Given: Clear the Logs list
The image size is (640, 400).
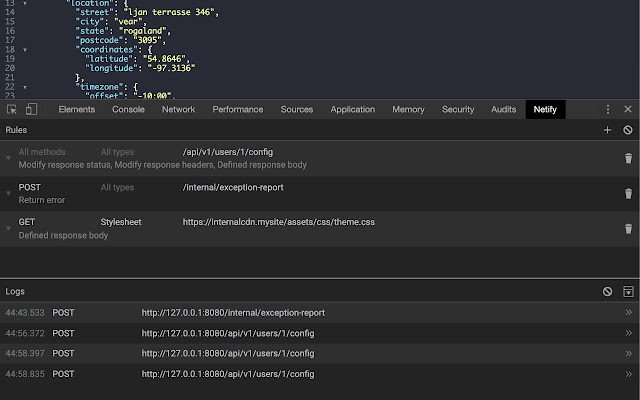Looking at the screenshot, I should (x=607, y=291).
